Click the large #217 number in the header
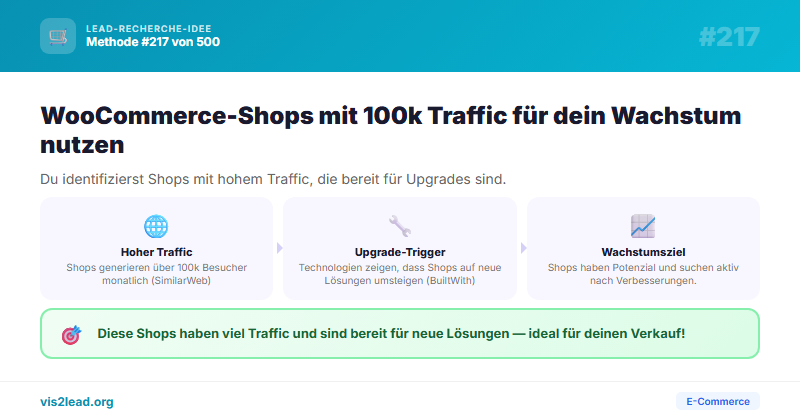 729,37
